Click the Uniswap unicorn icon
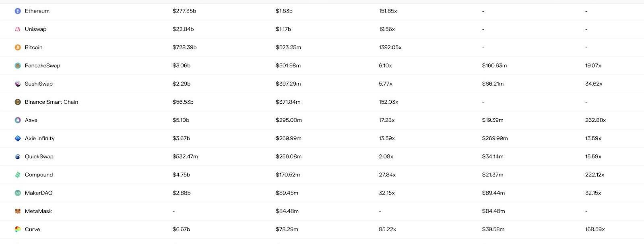This screenshot has width=644, height=244. pyautogui.click(x=18, y=29)
